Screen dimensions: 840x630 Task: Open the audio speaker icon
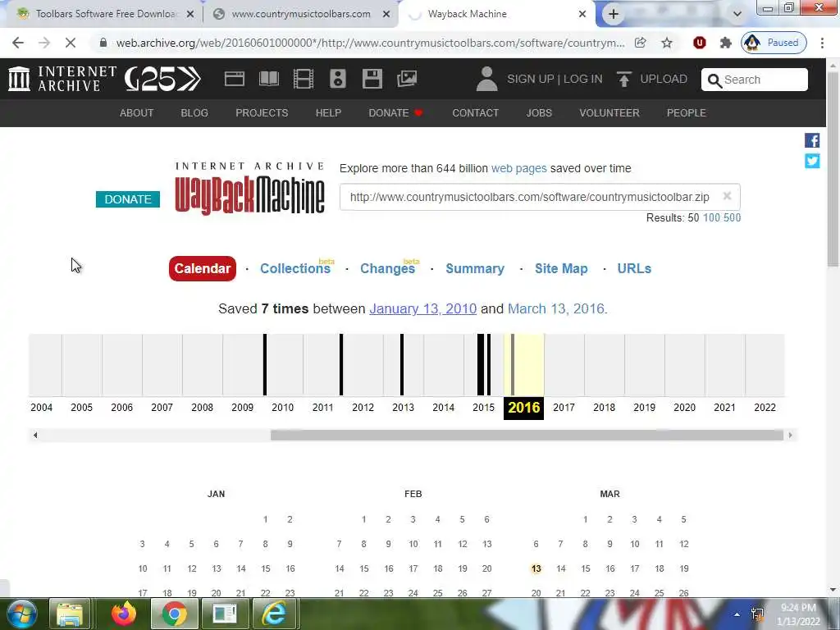pyautogui.click(x=337, y=79)
